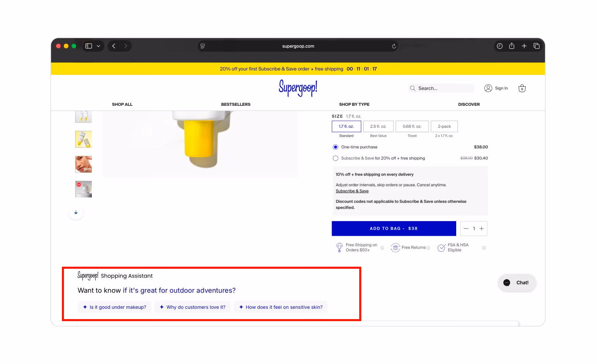The image size is (596, 364).
Task: Open the shopping bag icon
Action: [522, 88]
